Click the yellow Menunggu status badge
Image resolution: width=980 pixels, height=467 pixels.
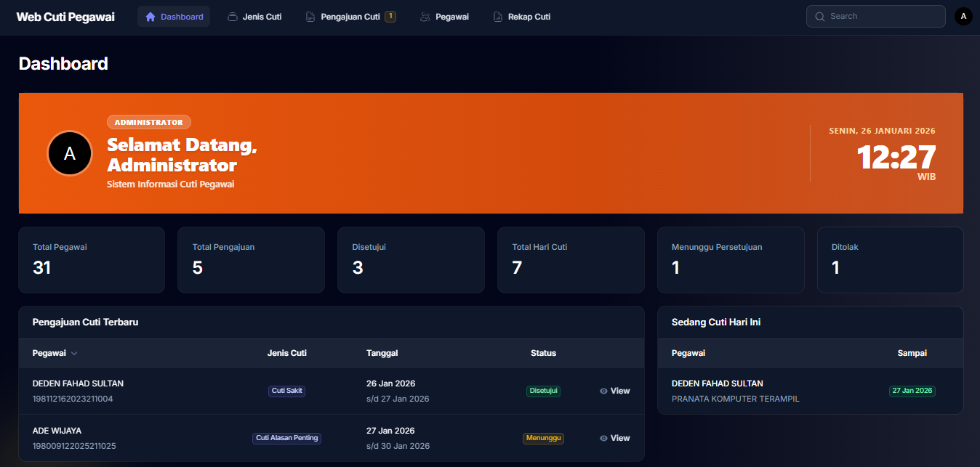pos(543,438)
